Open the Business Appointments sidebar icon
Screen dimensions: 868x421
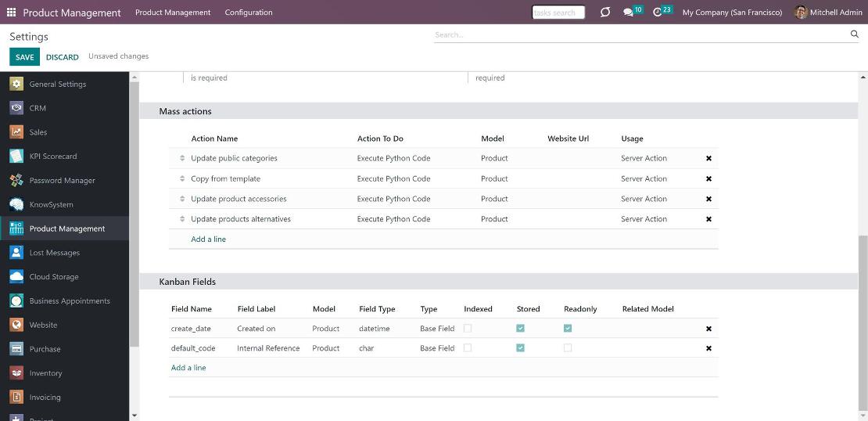pos(16,300)
